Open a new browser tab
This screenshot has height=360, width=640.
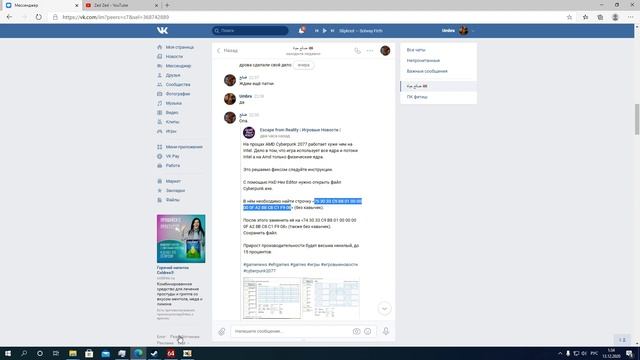[167, 5]
